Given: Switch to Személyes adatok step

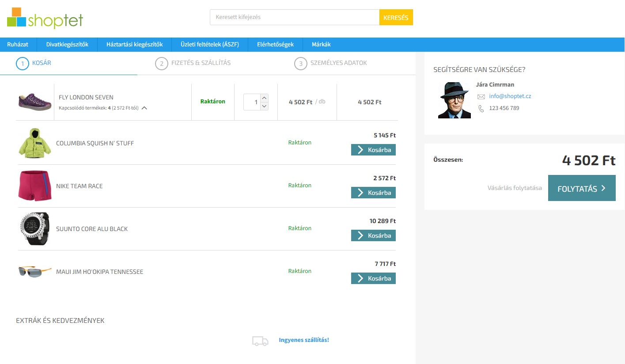Looking at the screenshot, I should tap(339, 63).
